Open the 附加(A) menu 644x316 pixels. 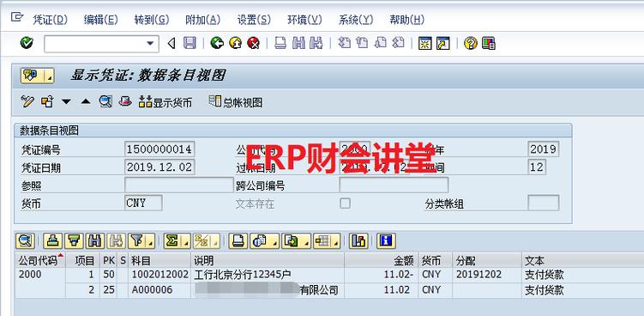[x=203, y=20]
